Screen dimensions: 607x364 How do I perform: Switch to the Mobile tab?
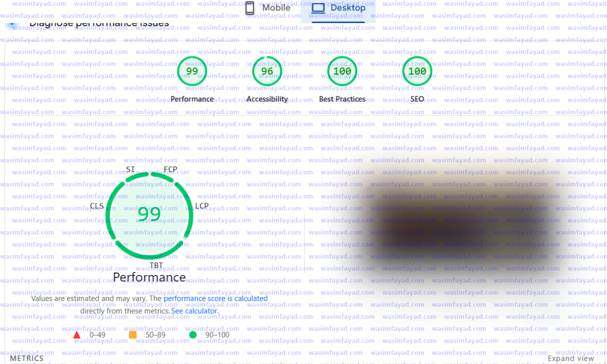coord(268,8)
